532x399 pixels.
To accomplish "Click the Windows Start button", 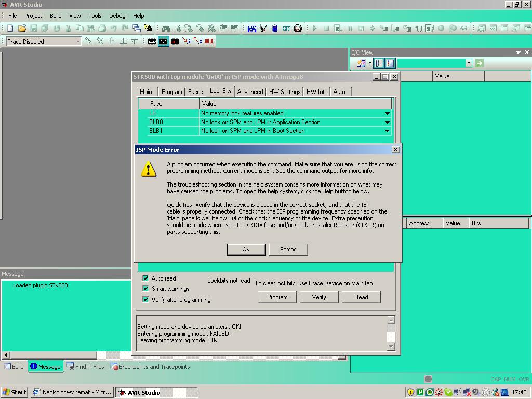I will click(x=14, y=392).
